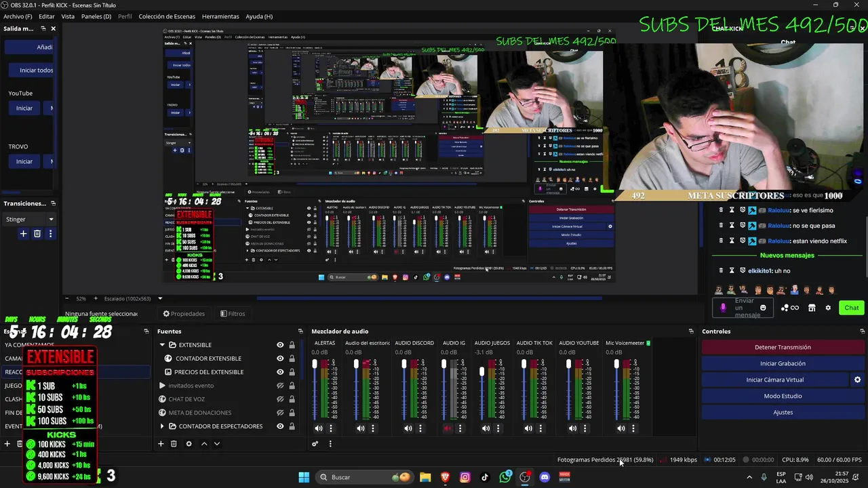Viewport: 868px width, 488px height.
Task: Click Detener Transmisión button
Action: click(x=783, y=347)
